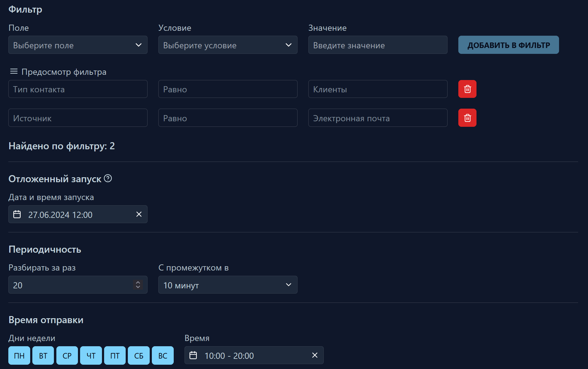Toggle Предосмотр фильтра list icon

tap(14, 71)
